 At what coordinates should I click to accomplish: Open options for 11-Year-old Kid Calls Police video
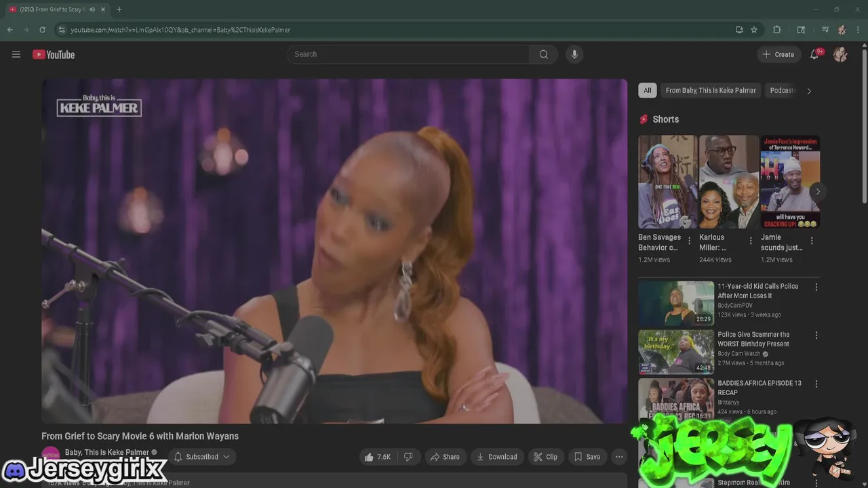[x=816, y=287]
